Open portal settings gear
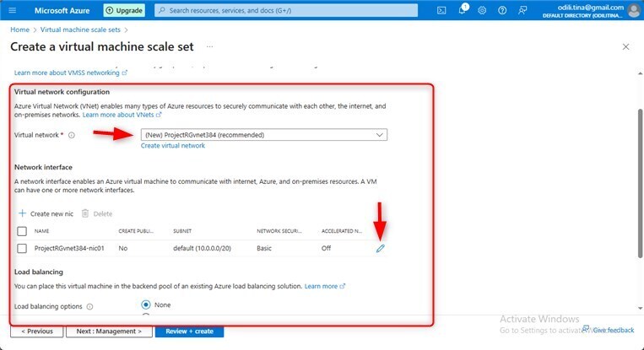This screenshot has height=350, width=644. [x=482, y=11]
